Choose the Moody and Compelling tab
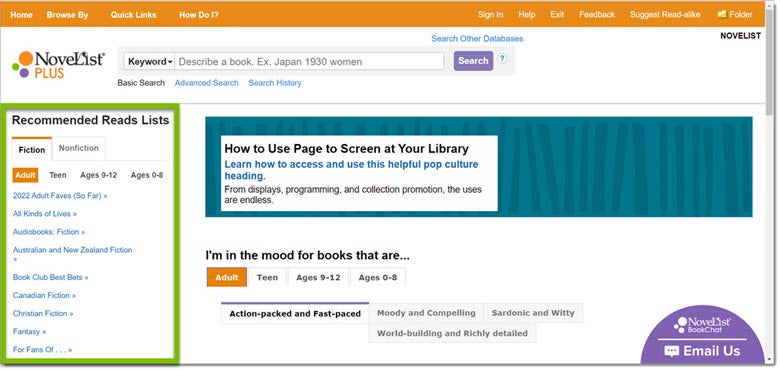Screen dimensions: 780x370 pos(426,313)
